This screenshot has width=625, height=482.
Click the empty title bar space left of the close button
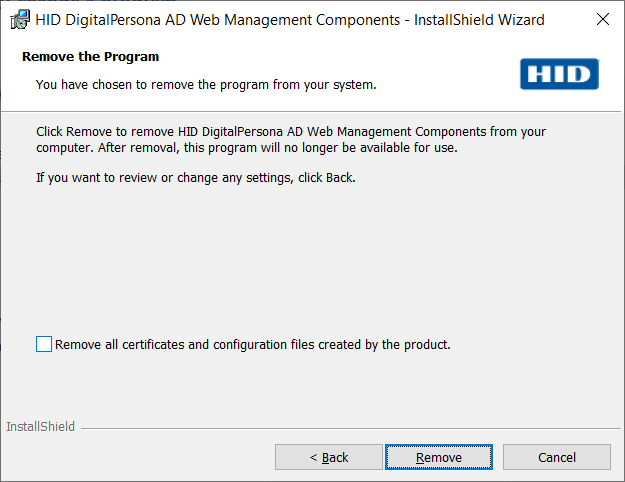click(x=563, y=19)
